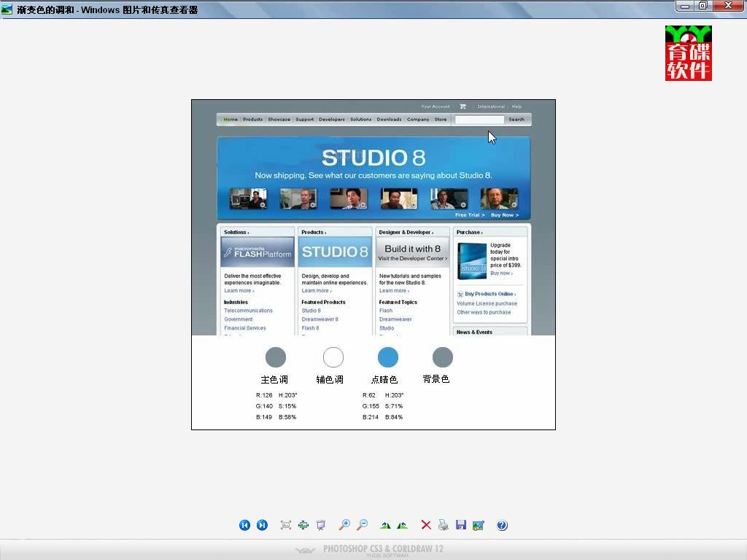Click the R:126 value text

pyautogui.click(x=264, y=395)
